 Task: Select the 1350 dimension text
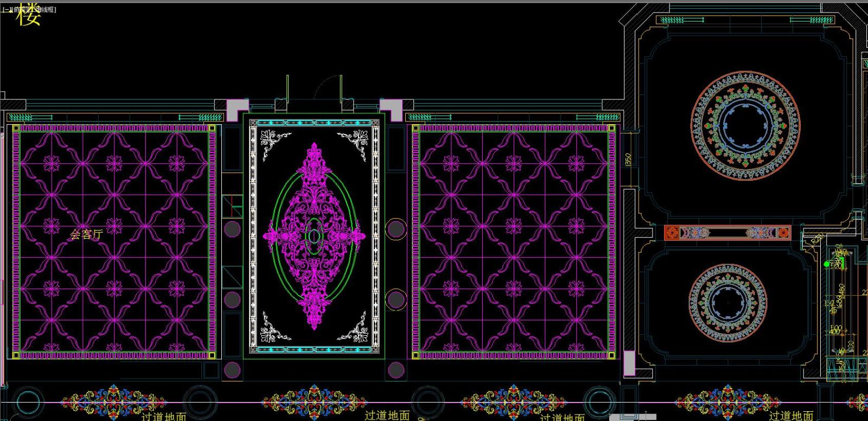[628, 160]
